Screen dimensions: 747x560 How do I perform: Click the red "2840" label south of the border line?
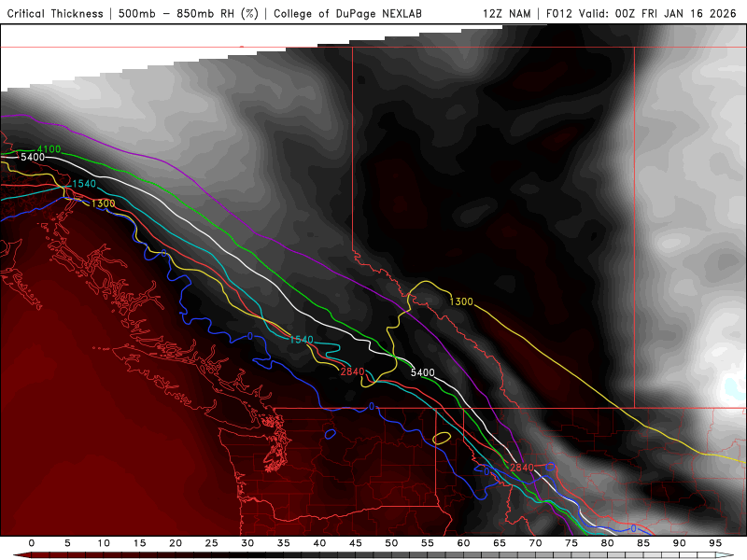[x=522, y=468]
